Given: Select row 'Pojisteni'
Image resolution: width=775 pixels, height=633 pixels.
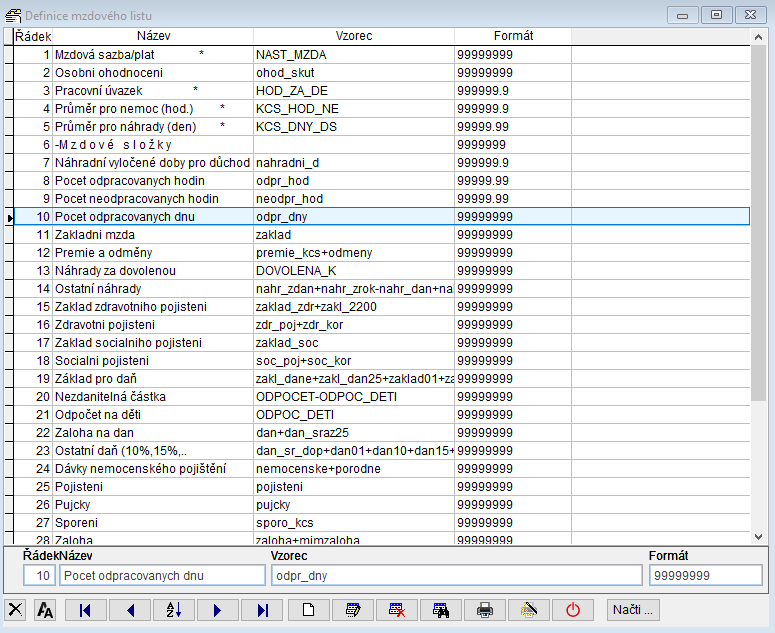Looking at the screenshot, I should [382, 487].
